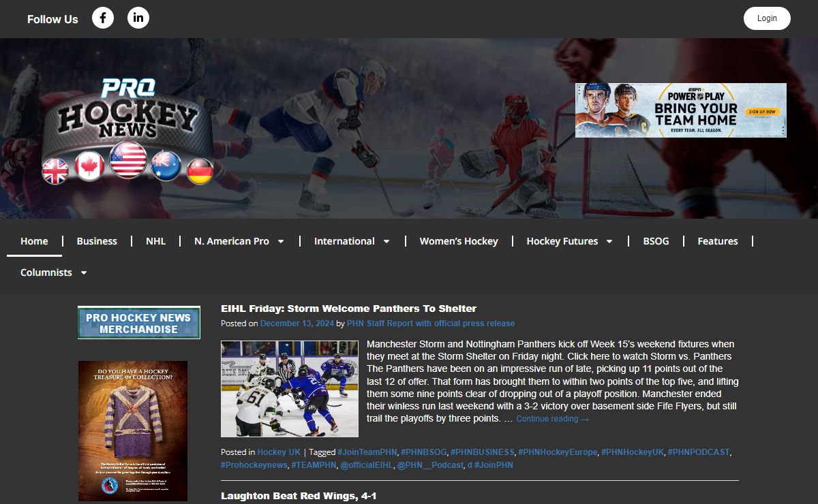Select the Germany flag icon

pos(200,170)
